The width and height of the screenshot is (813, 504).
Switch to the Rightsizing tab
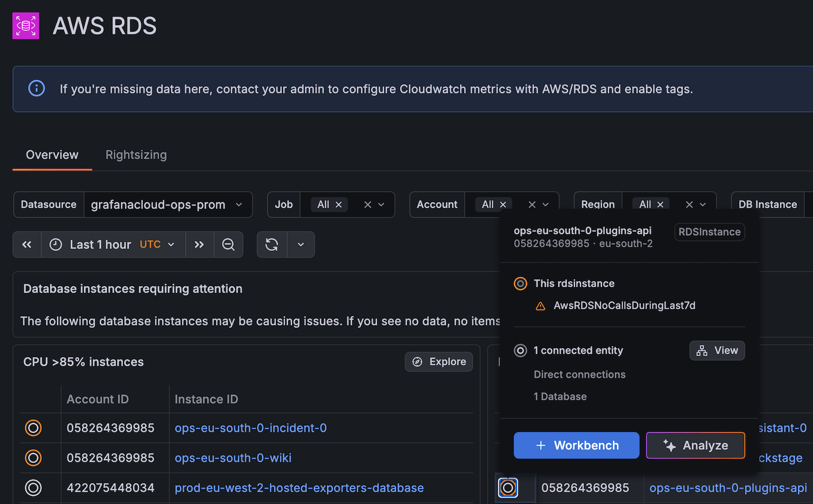point(136,154)
